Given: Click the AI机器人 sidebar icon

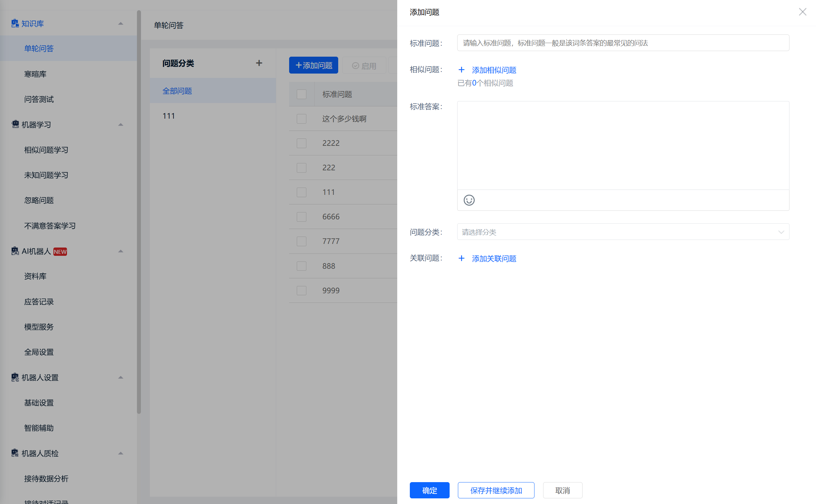Looking at the screenshot, I should 15,251.
